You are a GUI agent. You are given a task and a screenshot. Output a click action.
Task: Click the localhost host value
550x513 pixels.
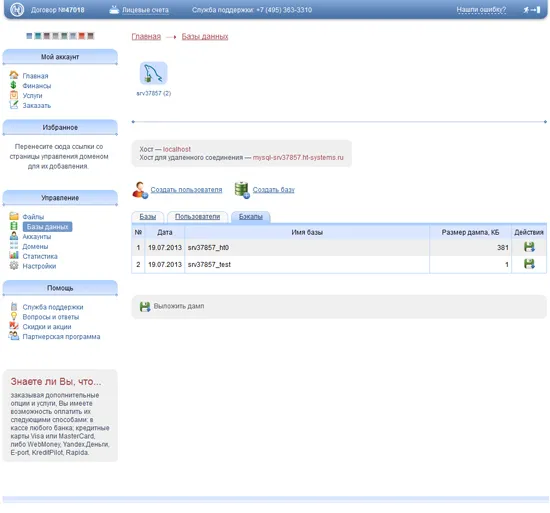tap(177, 149)
